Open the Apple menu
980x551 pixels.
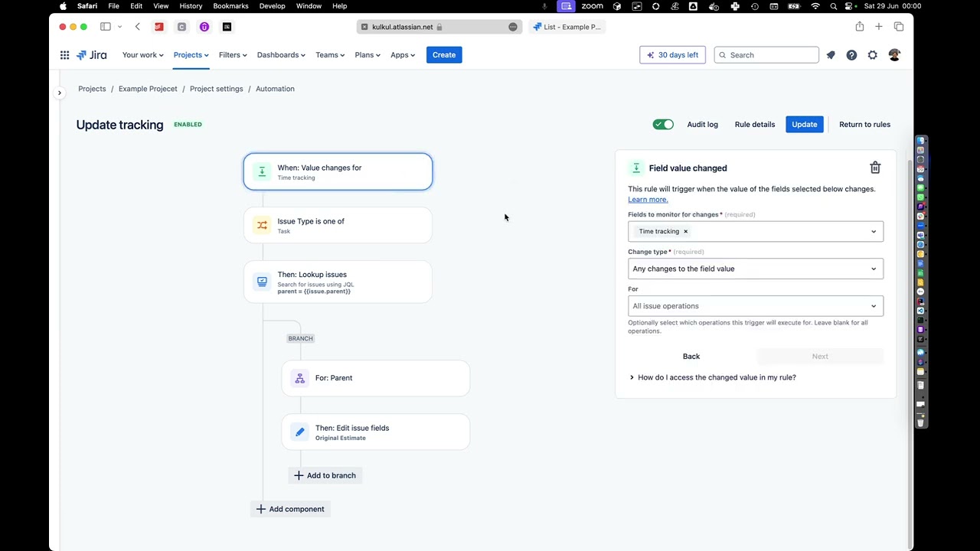63,6
